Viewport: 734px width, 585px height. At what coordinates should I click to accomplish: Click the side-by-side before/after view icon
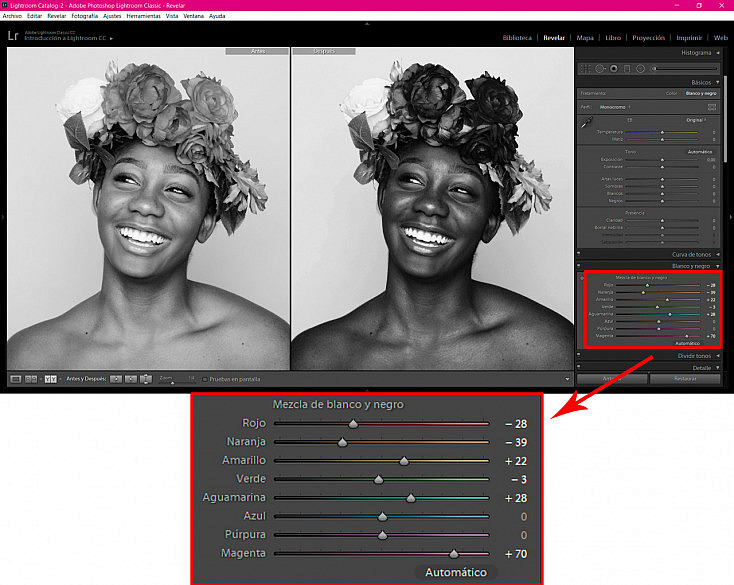click(x=31, y=379)
